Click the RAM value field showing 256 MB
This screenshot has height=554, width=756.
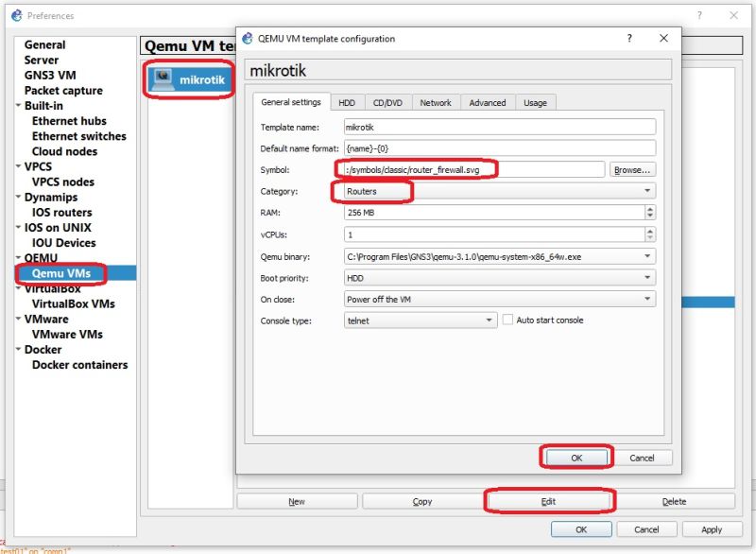pos(494,212)
